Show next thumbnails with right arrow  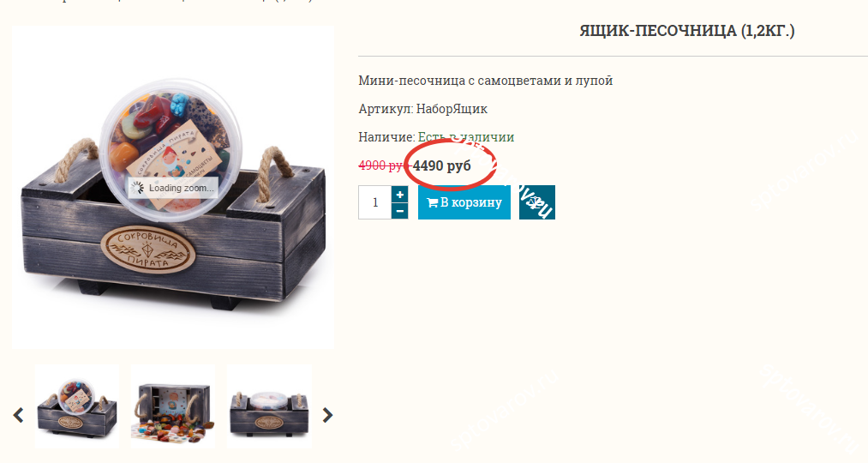pos(327,415)
